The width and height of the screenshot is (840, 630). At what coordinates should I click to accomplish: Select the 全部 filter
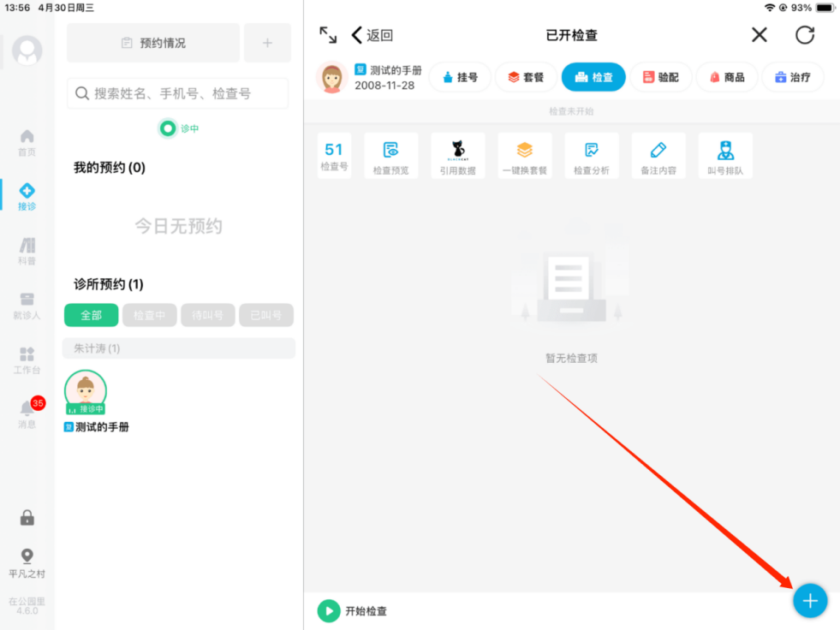[91, 315]
